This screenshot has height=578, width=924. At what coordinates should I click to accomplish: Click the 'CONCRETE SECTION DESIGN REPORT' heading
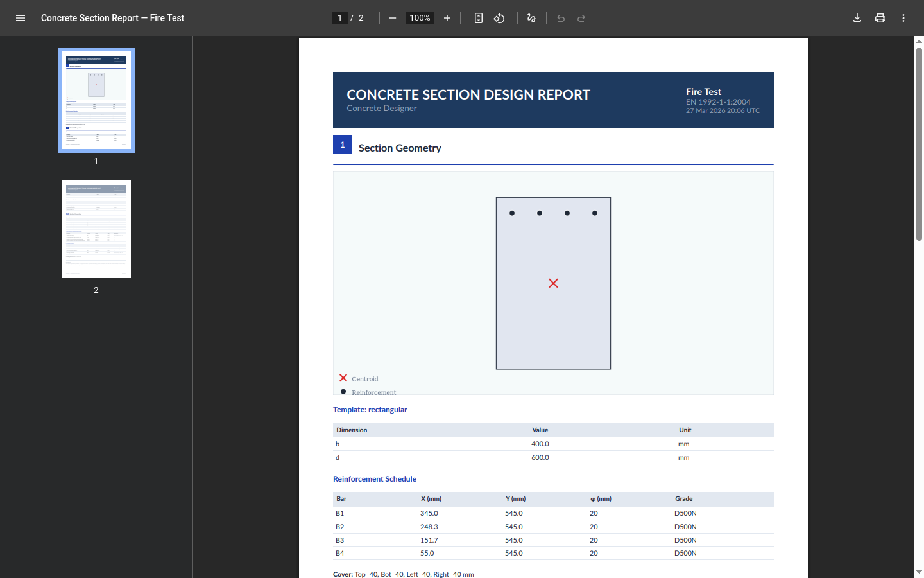(468, 94)
